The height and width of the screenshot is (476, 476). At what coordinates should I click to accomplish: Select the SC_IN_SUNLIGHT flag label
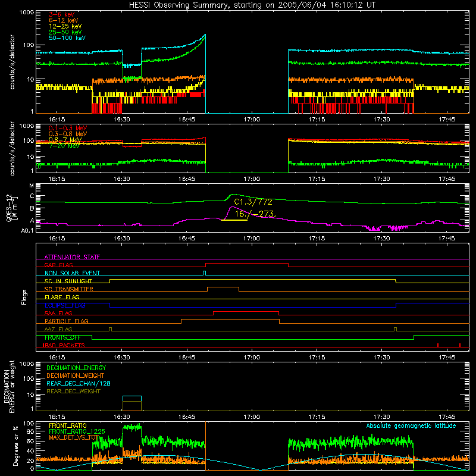[68, 281]
